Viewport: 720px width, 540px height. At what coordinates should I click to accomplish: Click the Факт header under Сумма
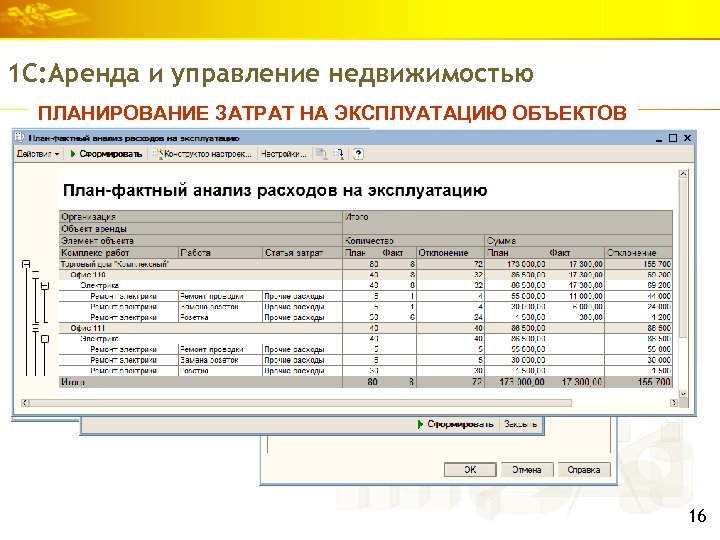[560, 253]
